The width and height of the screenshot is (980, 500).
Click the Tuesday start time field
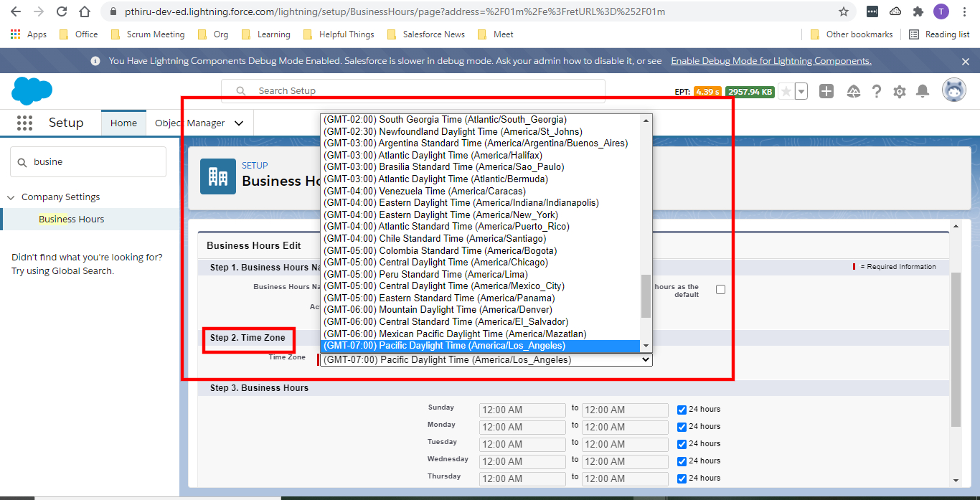(x=522, y=444)
